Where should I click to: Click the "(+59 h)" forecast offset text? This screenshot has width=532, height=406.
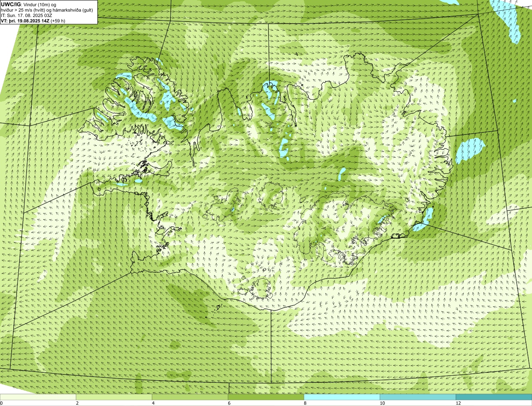pos(58,21)
